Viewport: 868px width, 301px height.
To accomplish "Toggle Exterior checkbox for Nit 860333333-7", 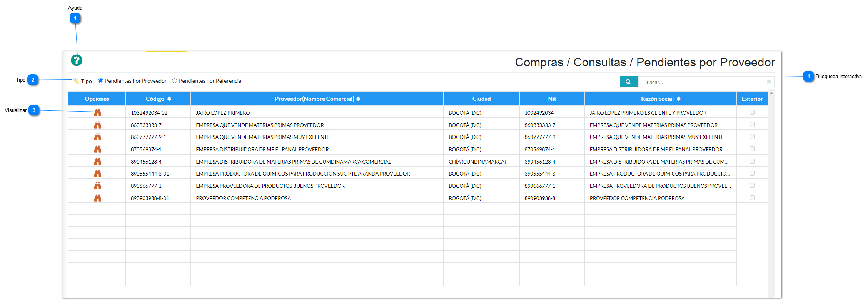I will (752, 125).
